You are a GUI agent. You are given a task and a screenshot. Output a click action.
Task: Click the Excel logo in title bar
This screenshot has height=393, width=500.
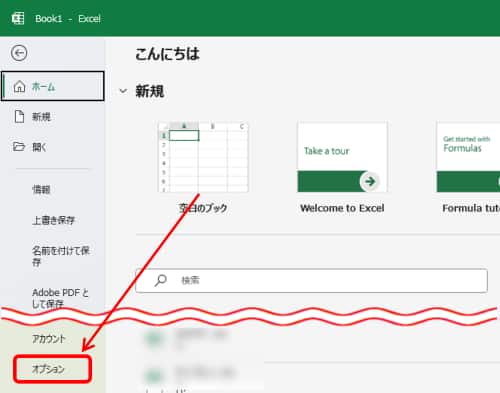18,18
